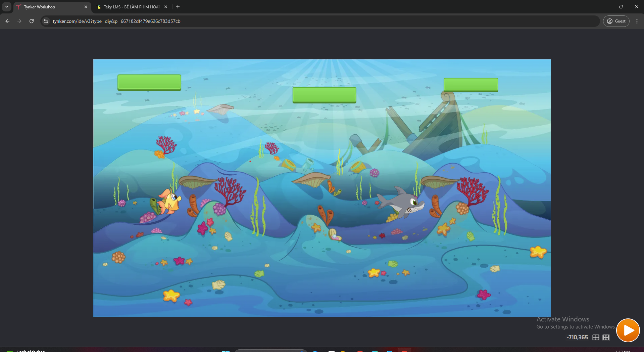Viewport: 644px width, 352px height.
Task: Click the orange Play button
Action: (628, 331)
